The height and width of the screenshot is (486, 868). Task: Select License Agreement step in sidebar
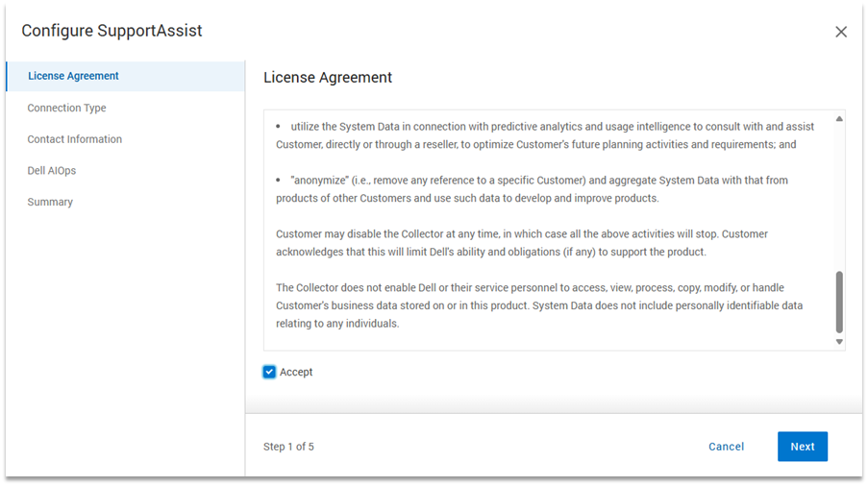point(126,76)
